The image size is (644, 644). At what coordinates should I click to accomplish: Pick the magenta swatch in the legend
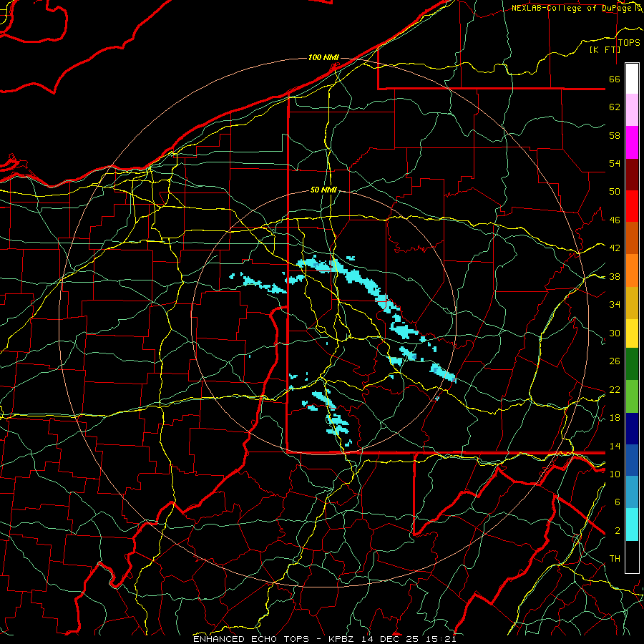(632, 142)
